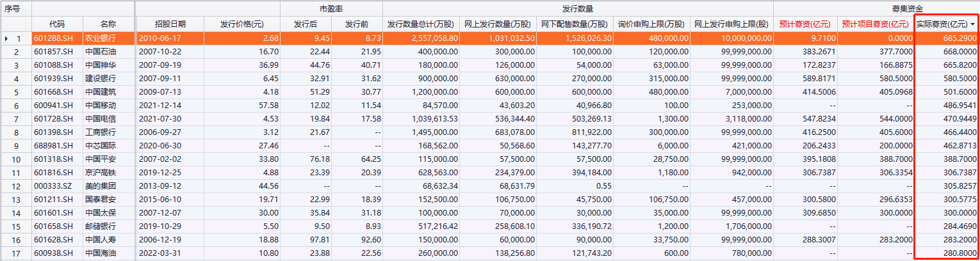Select the 预计募资(亿元) red column header
Image resolution: width=980 pixels, height=261 pixels.
804,24
